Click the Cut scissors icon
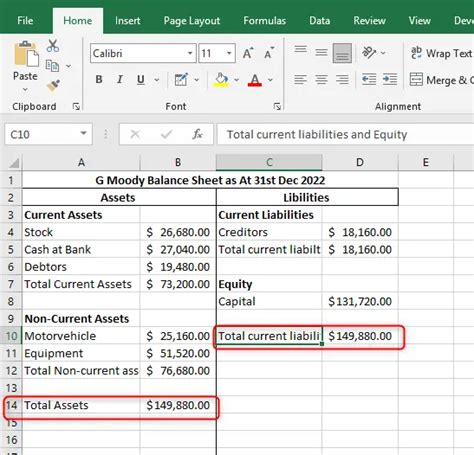 (53, 46)
